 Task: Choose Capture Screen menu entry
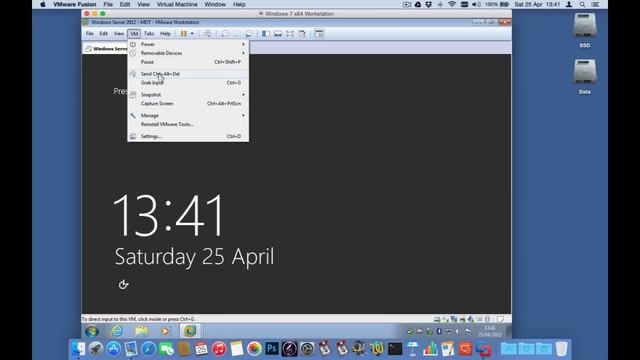tap(188, 104)
